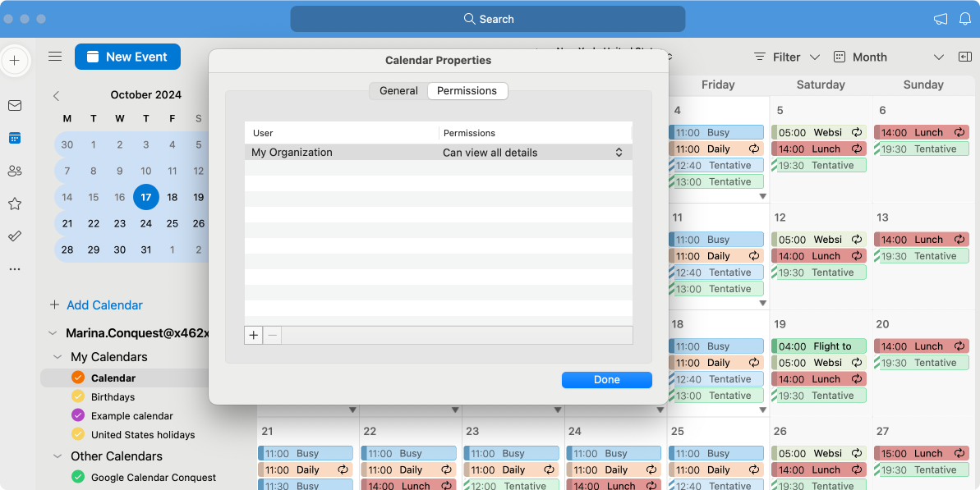
Task: Open 12:40 Tentative event on Friday 11
Action: [x=716, y=272]
